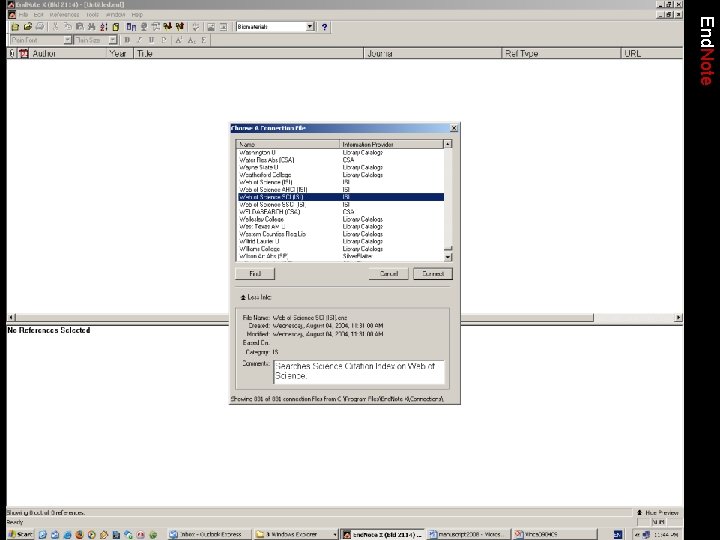Open the Tools menu
Image resolution: width=720 pixels, height=540 pixels.
91,15
